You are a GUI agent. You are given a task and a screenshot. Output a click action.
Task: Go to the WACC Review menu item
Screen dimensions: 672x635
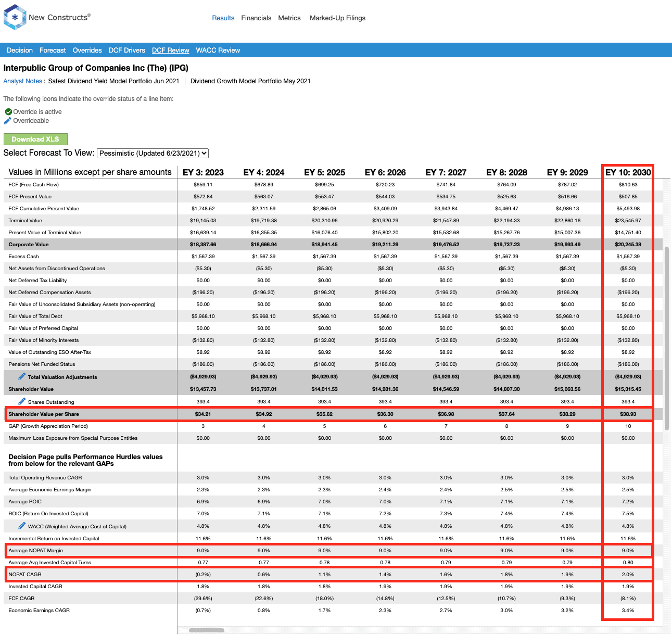tap(218, 50)
